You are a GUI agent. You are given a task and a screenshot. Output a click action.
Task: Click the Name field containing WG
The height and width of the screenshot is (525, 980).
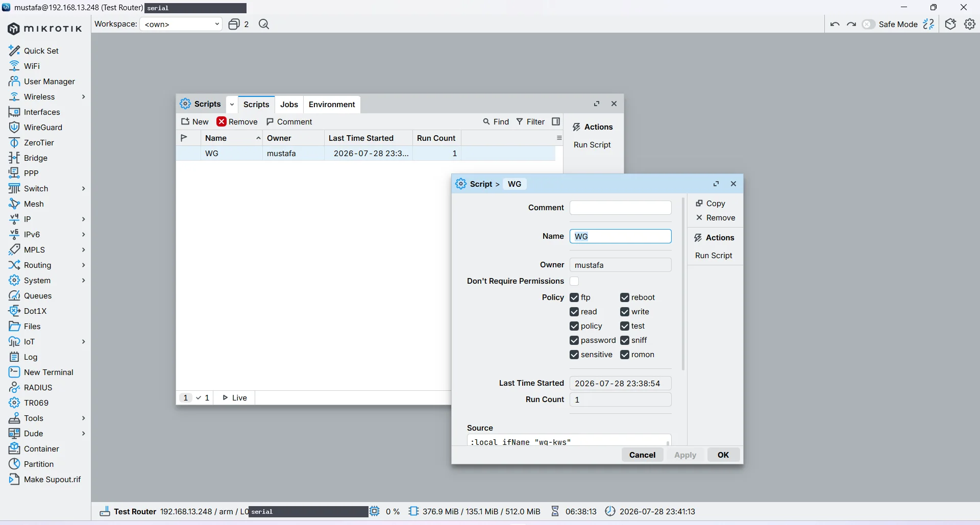point(621,236)
